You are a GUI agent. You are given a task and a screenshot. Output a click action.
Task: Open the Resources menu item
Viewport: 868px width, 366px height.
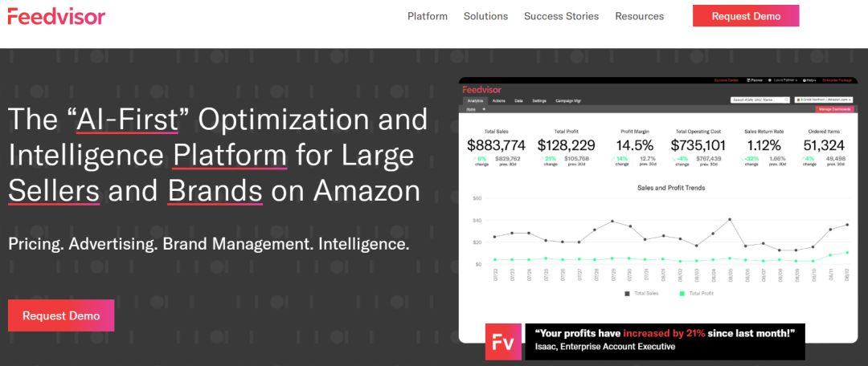(639, 16)
